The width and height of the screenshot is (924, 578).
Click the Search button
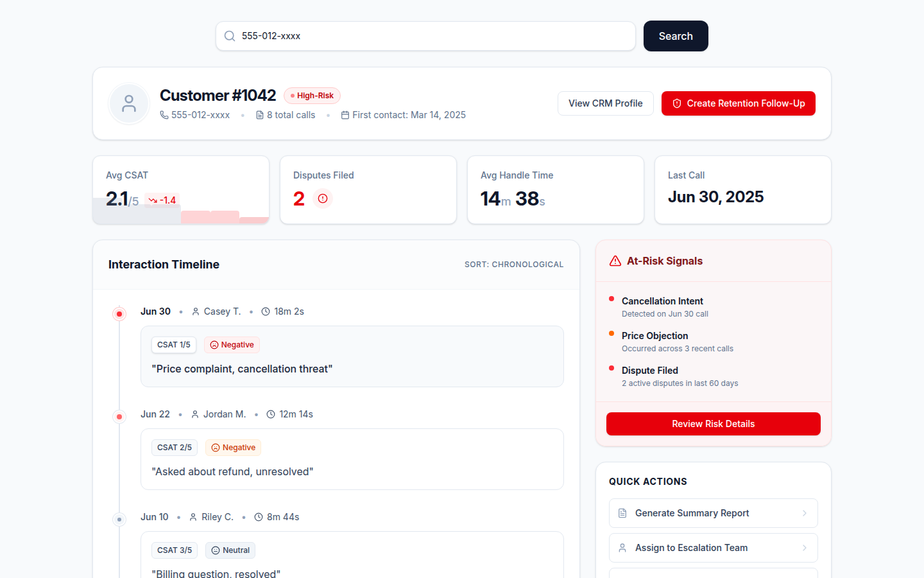[x=676, y=36]
